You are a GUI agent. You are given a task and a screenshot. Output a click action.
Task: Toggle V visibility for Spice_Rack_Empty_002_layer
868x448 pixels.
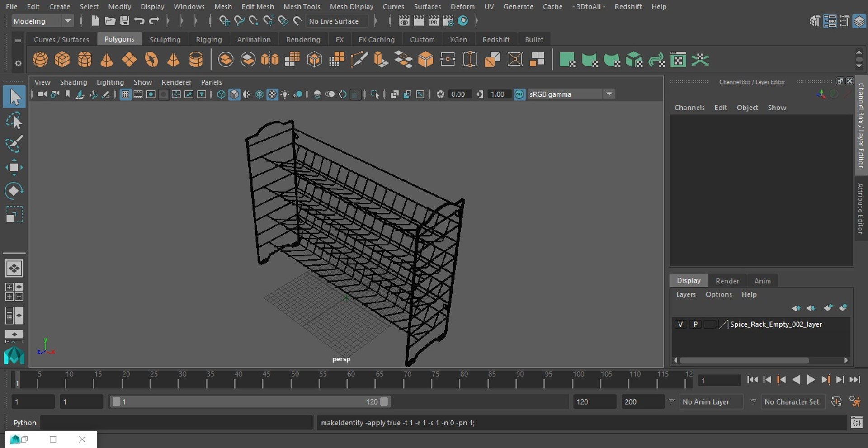pyautogui.click(x=680, y=324)
